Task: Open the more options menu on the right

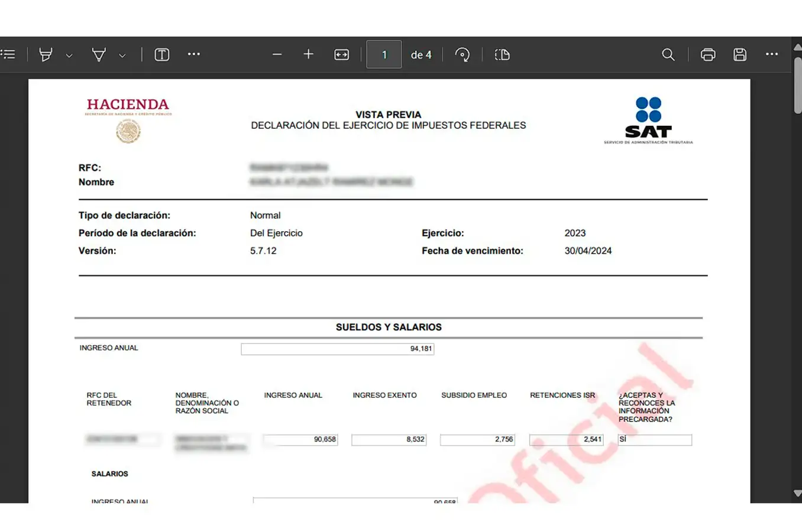Action: [772, 54]
